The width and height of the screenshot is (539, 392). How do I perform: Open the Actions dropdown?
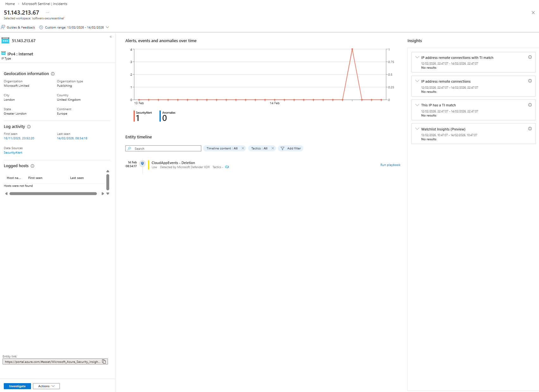(46, 386)
